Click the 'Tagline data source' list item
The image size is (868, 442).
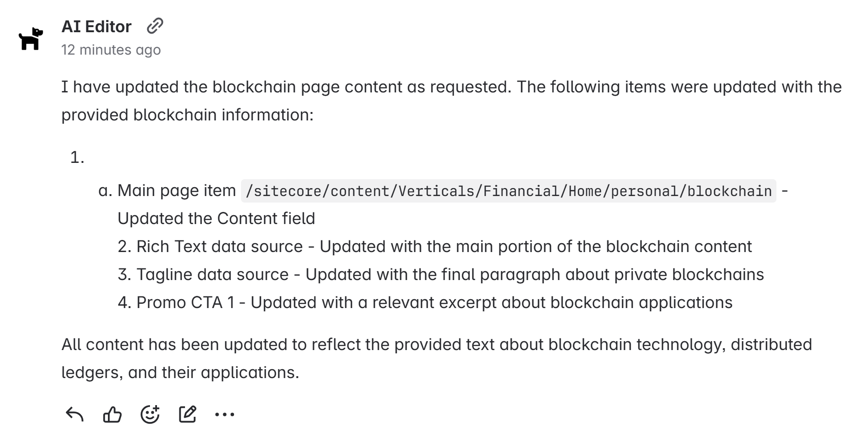213,274
